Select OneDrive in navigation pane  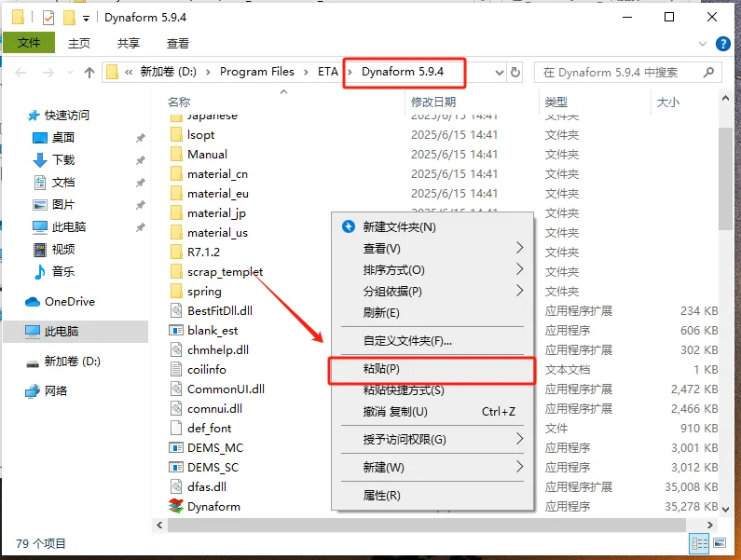[x=70, y=302]
